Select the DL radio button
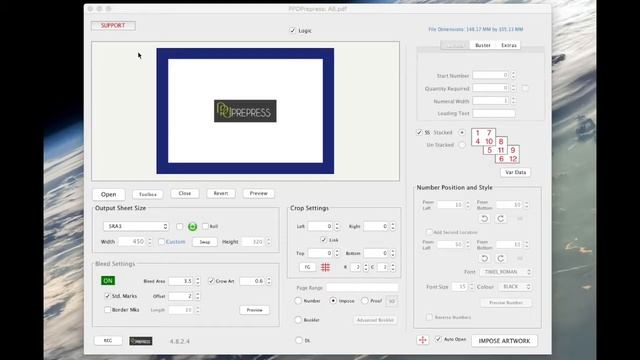This screenshot has width=640, height=360. 299,340
